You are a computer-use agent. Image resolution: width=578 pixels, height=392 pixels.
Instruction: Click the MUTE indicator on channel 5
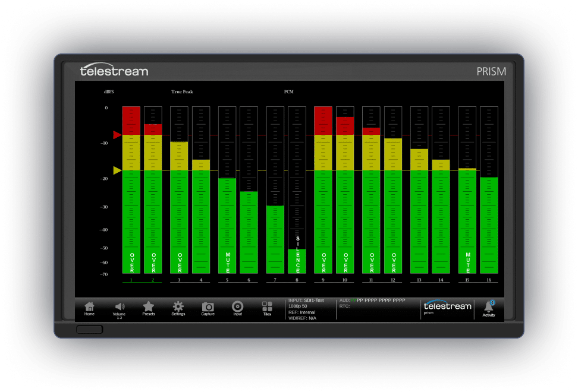(228, 263)
